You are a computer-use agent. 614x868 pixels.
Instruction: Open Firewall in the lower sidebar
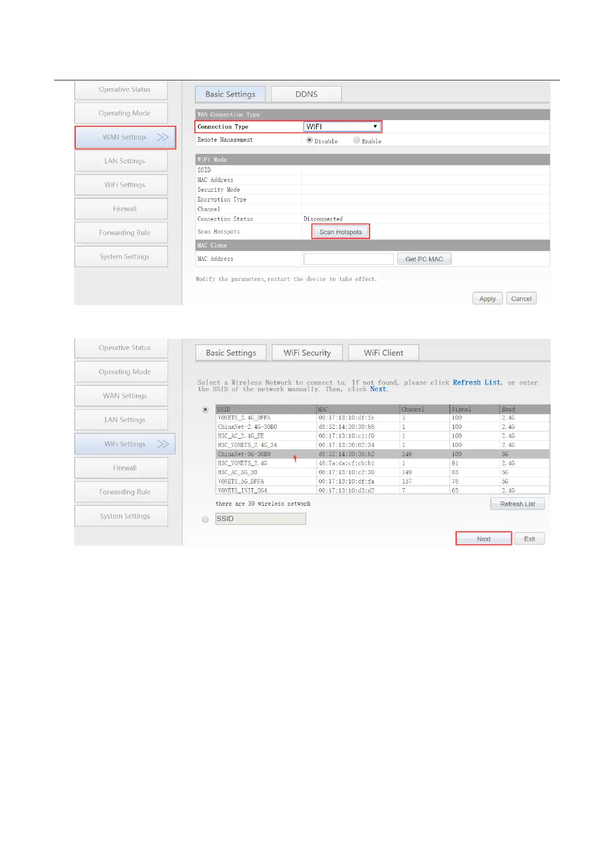[121, 468]
